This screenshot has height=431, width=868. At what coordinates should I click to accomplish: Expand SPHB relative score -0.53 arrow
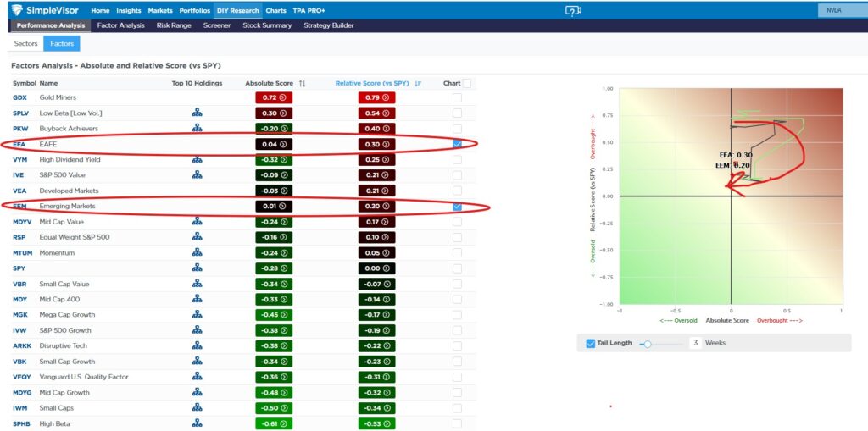point(386,424)
